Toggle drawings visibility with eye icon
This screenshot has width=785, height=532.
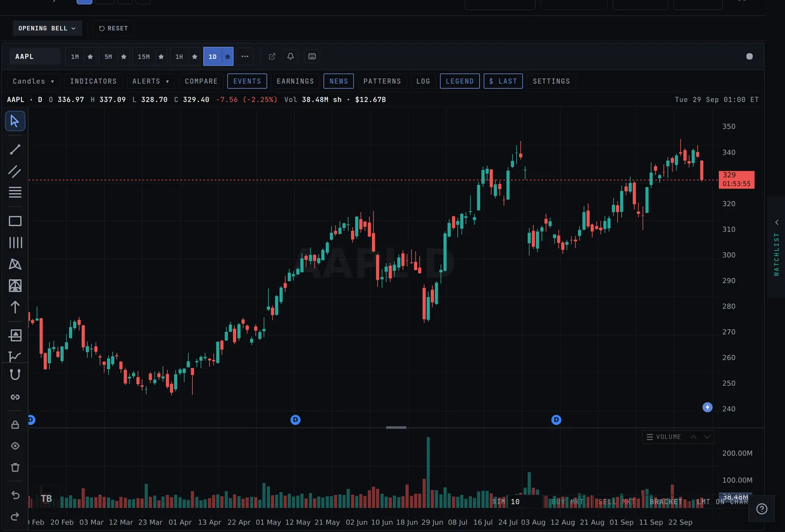[x=15, y=446]
